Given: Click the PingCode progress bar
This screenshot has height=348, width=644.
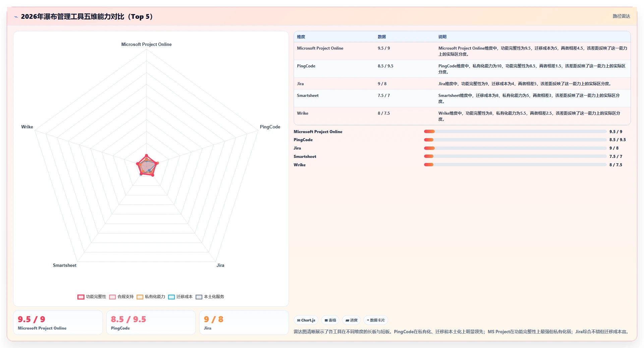Looking at the screenshot, I should point(515,140).
